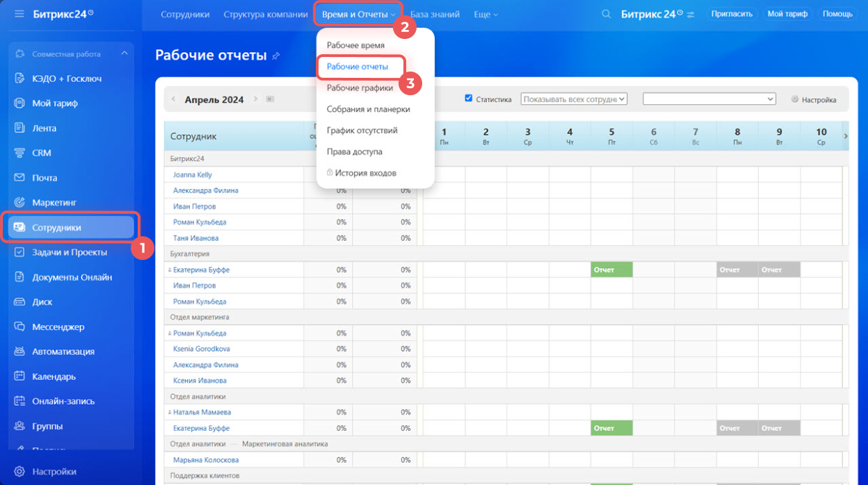
Task: Open CRM section in sidebar
Action: [x=42, y=153]
